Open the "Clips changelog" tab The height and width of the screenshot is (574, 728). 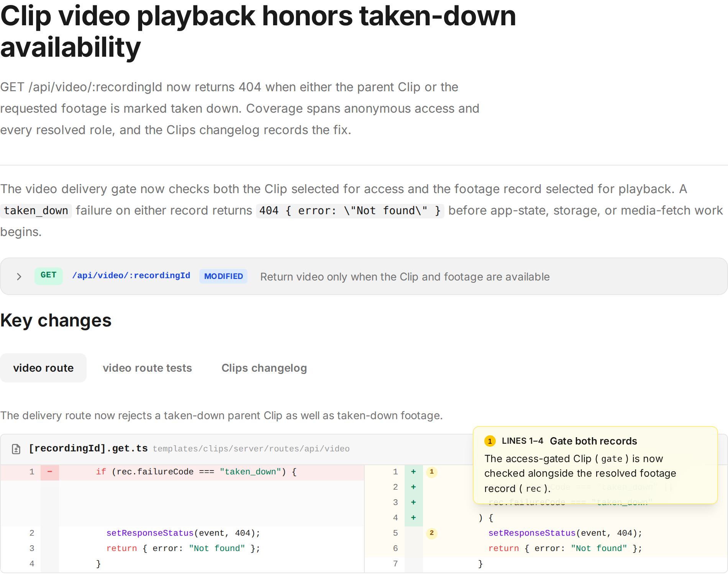click(x=264, y=368)
